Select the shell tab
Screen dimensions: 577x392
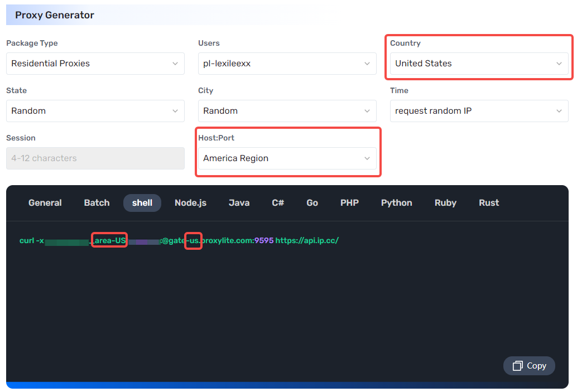142,203
